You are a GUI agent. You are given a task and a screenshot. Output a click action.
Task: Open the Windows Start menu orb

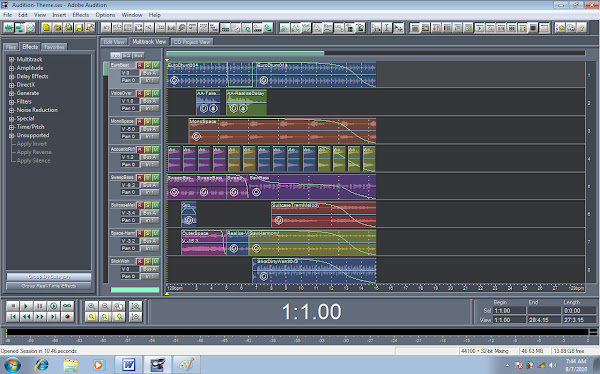12,365
